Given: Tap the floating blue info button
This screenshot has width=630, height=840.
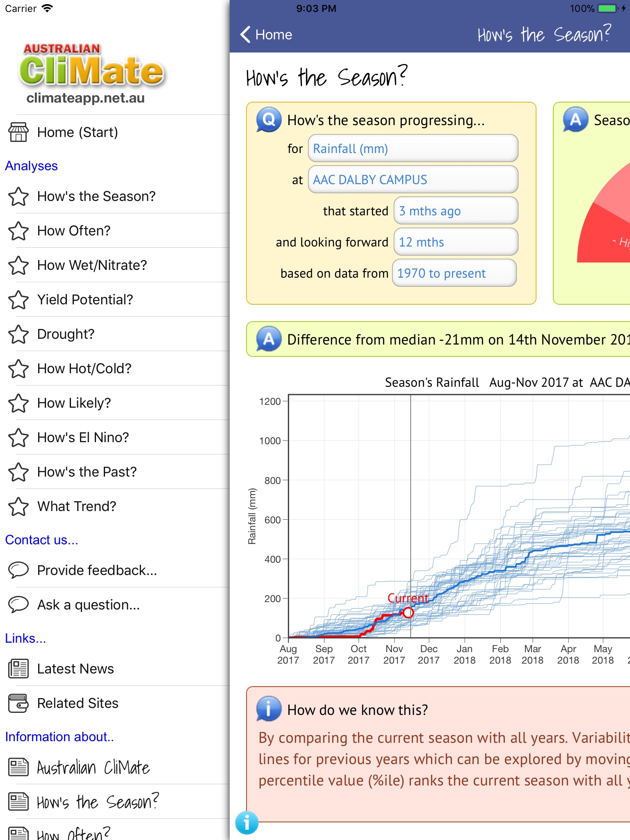Looking at the screenshot, I should (x=247, y=822).
